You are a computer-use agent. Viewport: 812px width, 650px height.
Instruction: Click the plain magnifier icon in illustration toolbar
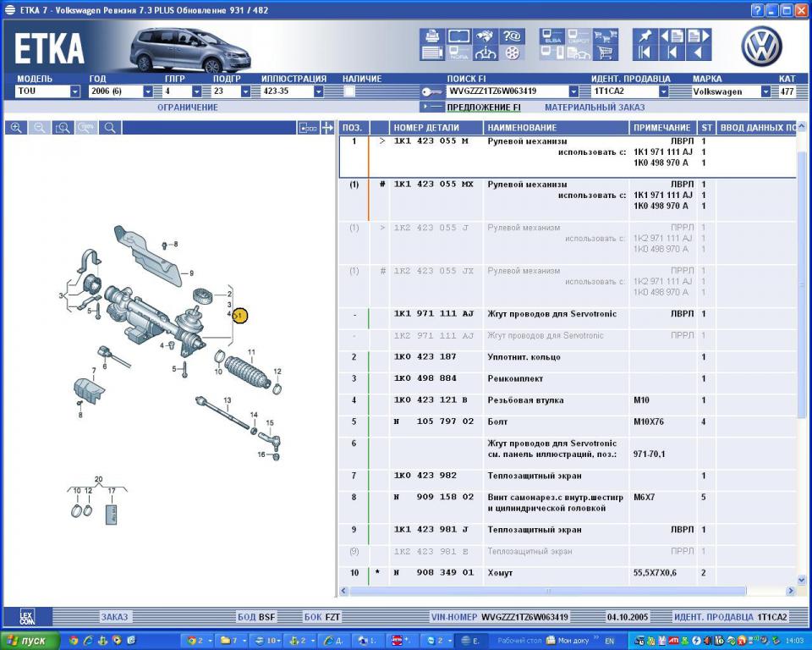(x=110, y=128)
